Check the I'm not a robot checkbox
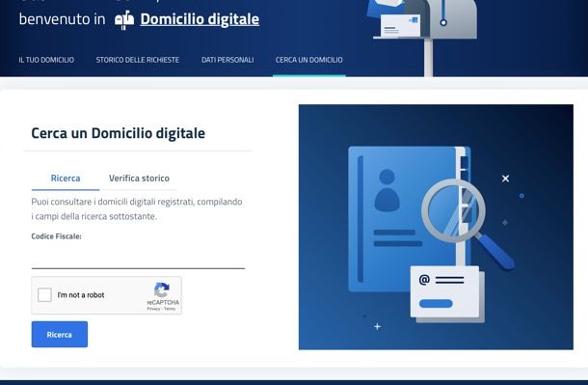The height and width of the screenshot is (385, 588). (44, 295)
